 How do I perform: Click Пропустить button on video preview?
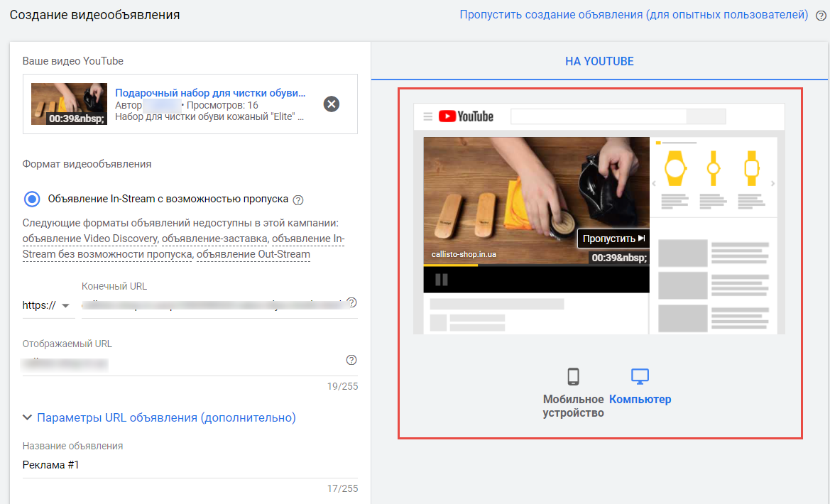(x=613, y=239)
